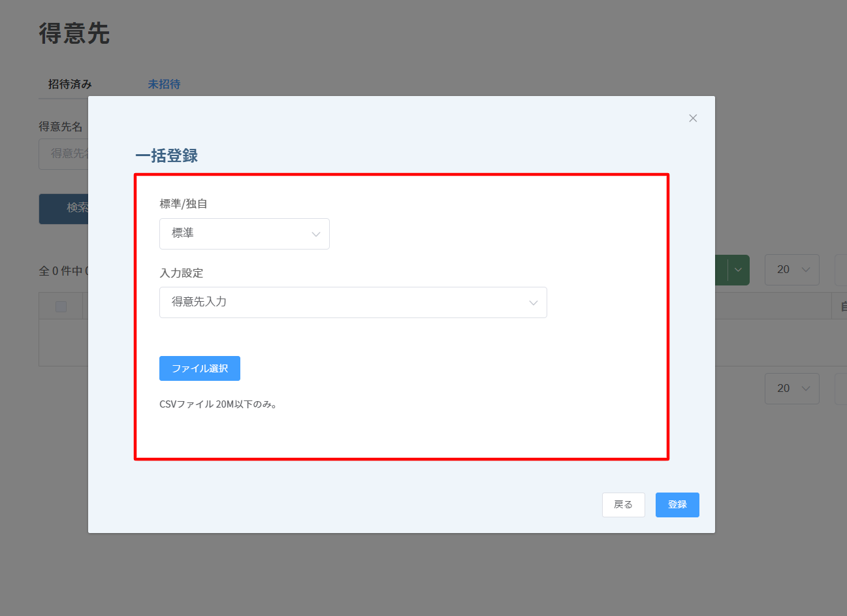Click the ファイル選択 button
The image size is (847, 616).
point(200,368)
